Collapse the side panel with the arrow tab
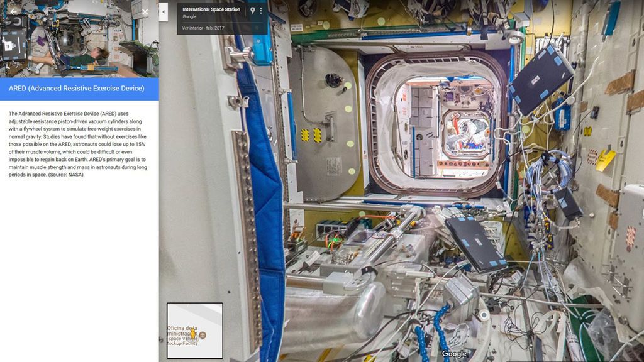Image resolution: width=644 pixels, height=362 pixels. click(164, 12)
